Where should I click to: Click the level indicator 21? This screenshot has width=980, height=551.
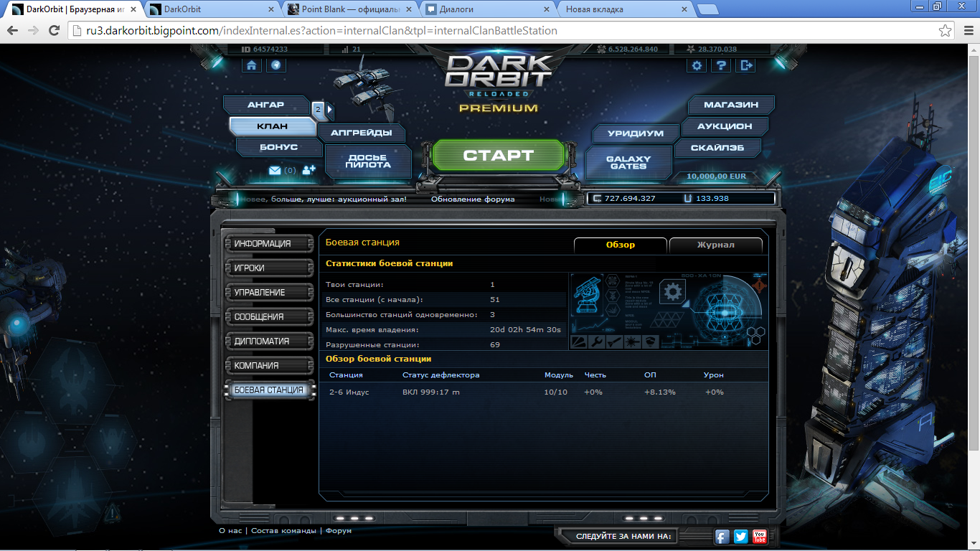[x=351, y=50]
